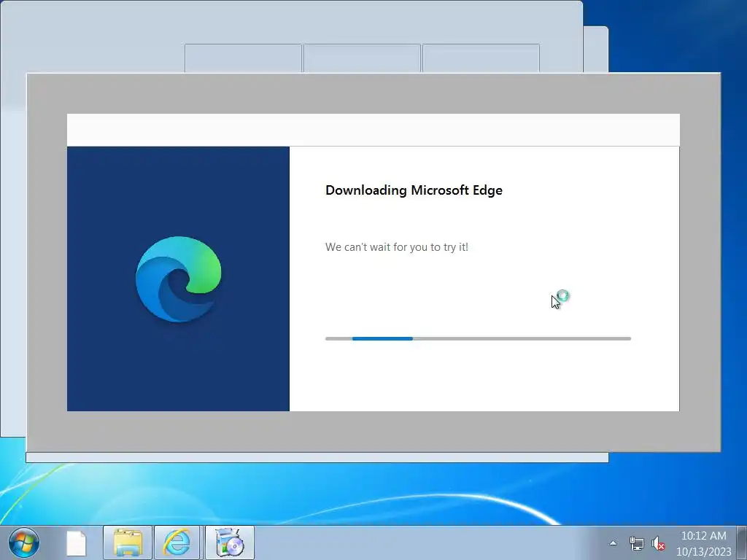
Task: Open Internet Explorer from the taskbar
Action: pyautogui.click(x=177, y=542)
